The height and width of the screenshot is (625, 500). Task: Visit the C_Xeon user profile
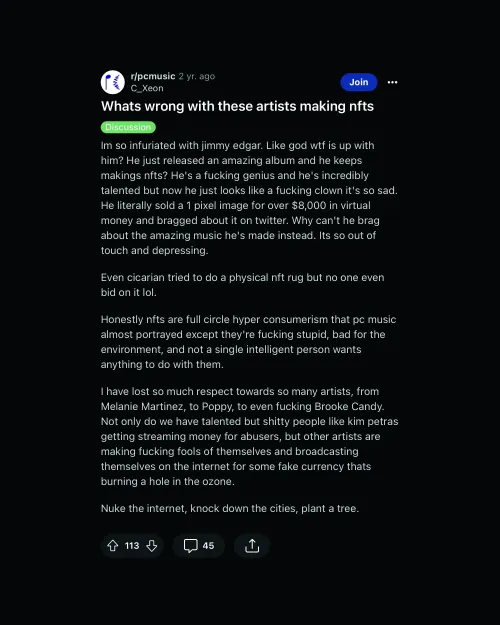[147, 88]
